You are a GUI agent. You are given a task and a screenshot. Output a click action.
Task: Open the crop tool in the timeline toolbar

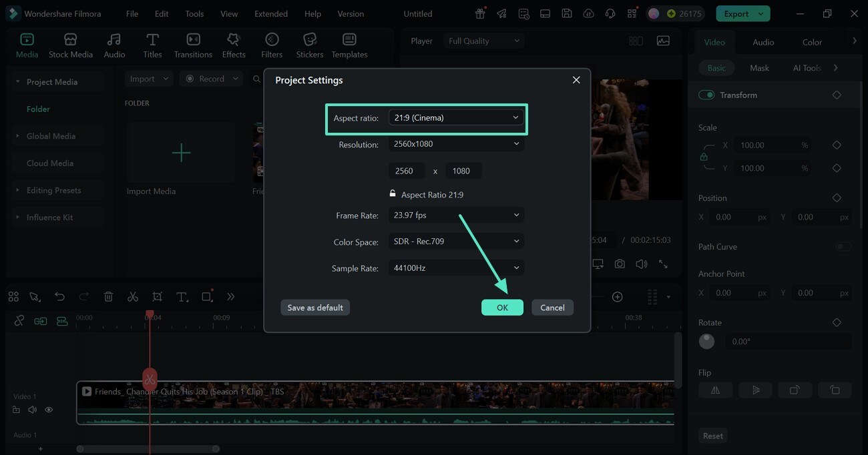158,296
